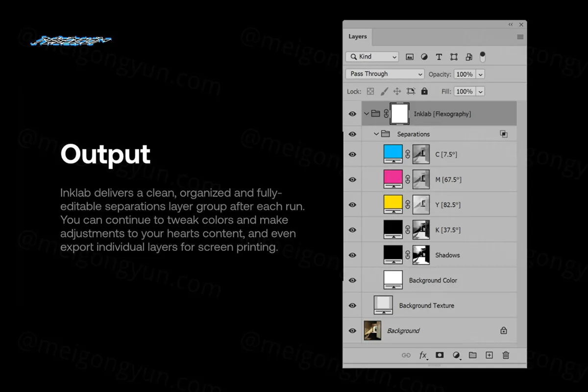Toggle visibility of the Background Texture layer
The height and width of the screenshot is (392, 588).
pos(352,306)
